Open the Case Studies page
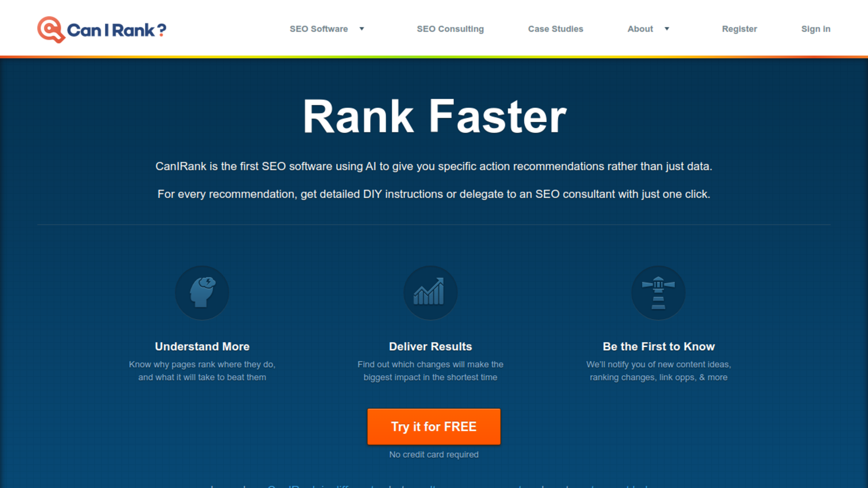The image size is (868, 488). click(x=555, y=29)
